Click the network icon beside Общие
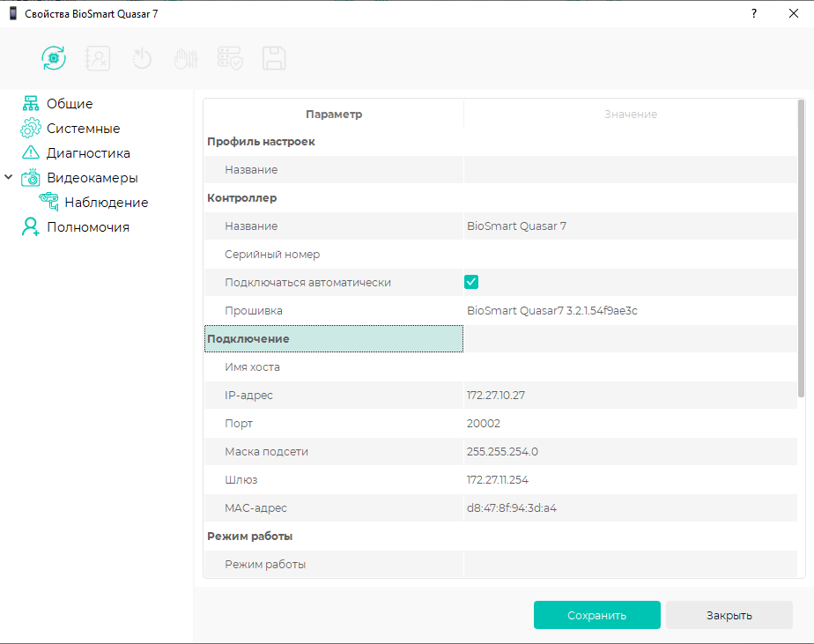 31,103
